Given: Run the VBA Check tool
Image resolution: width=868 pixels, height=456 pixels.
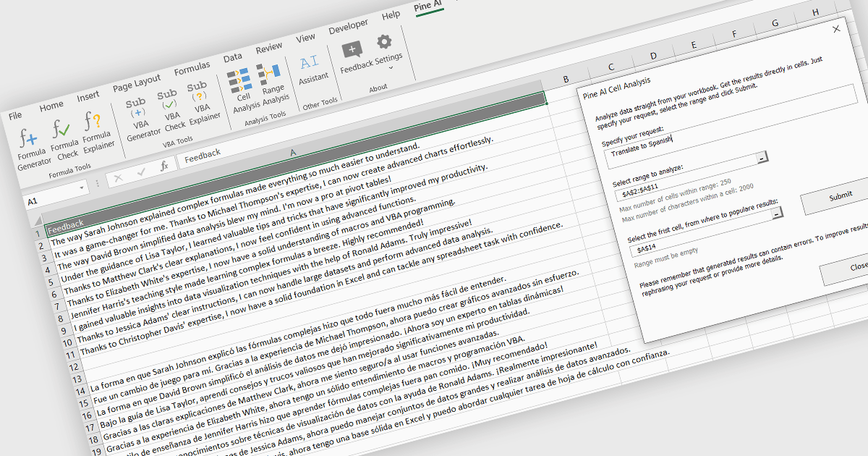Looking at the screenshot, I should pyautogui.click(x=171, y=109).
